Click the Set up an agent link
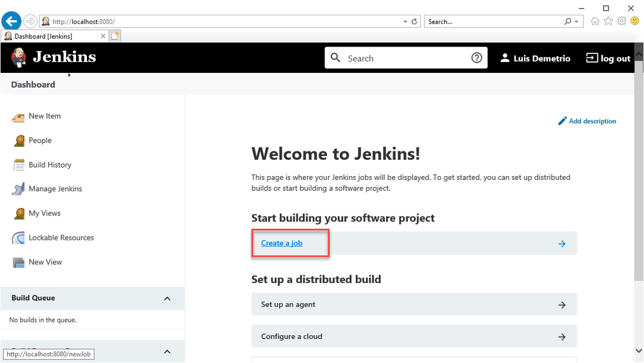 288,304
